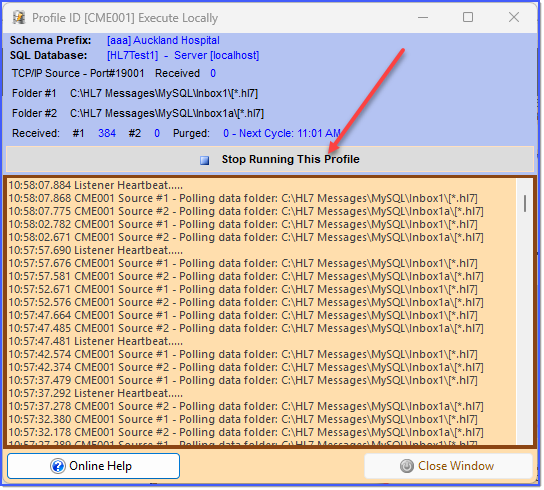Click the [HL7Test1] - Server [localhost] value
This screenshot has width=544, height=490.
tap(183, 56)
